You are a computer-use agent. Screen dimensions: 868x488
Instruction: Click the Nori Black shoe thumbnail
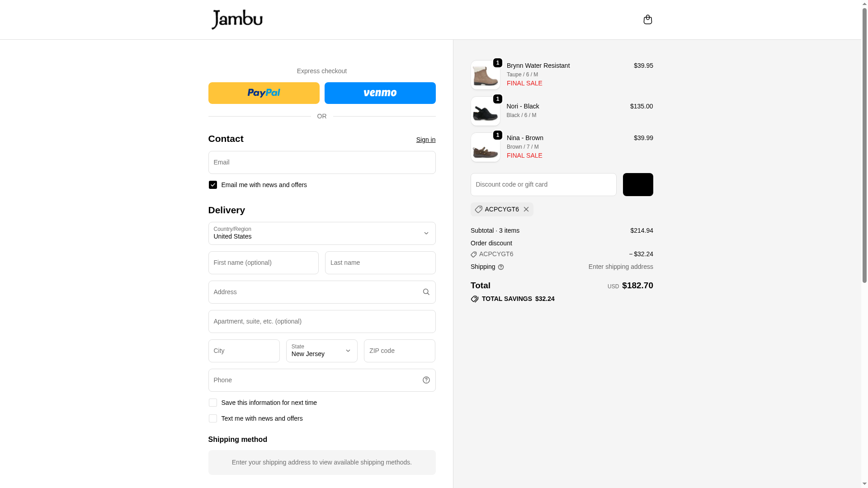tap(485, 111)
